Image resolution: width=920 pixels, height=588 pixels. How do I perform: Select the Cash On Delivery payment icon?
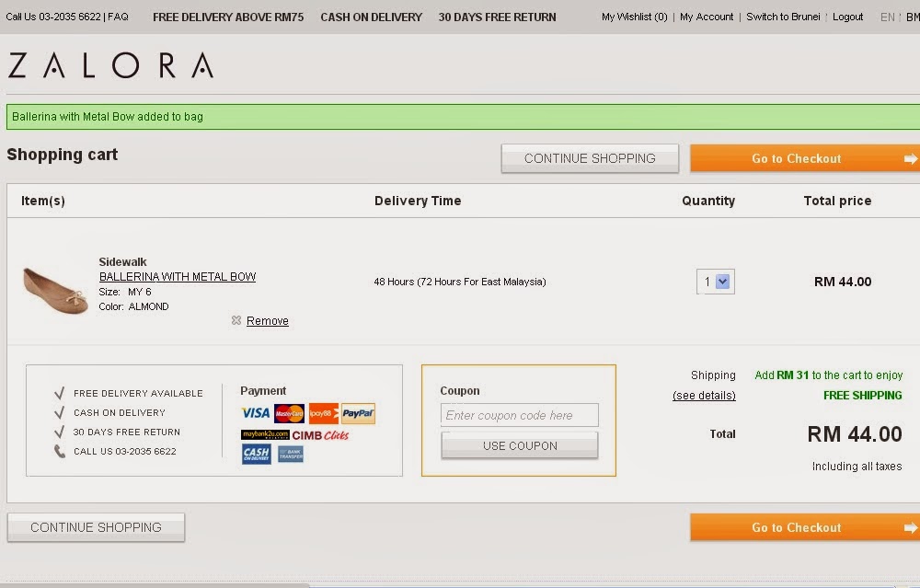tap(256, 453)
